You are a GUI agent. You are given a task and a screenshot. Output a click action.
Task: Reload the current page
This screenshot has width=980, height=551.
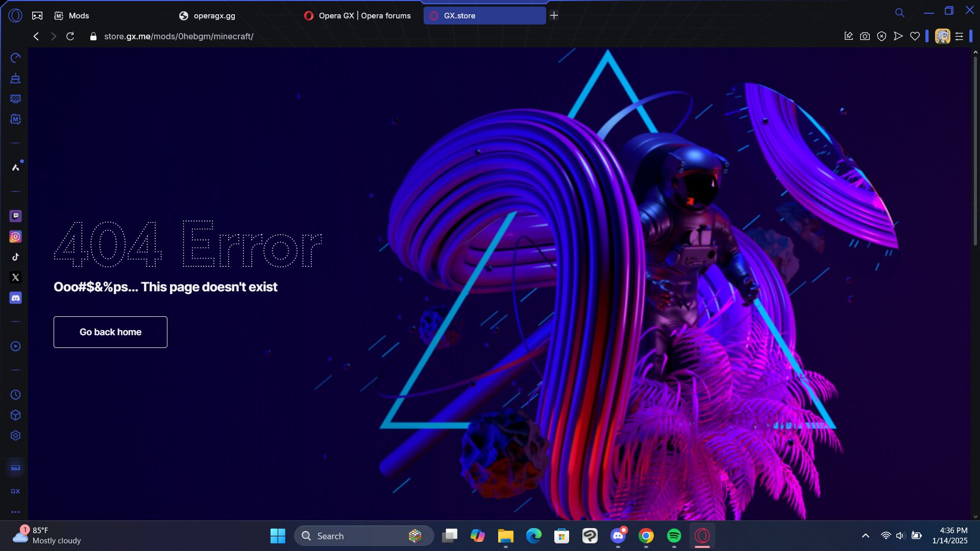(70, 36)
